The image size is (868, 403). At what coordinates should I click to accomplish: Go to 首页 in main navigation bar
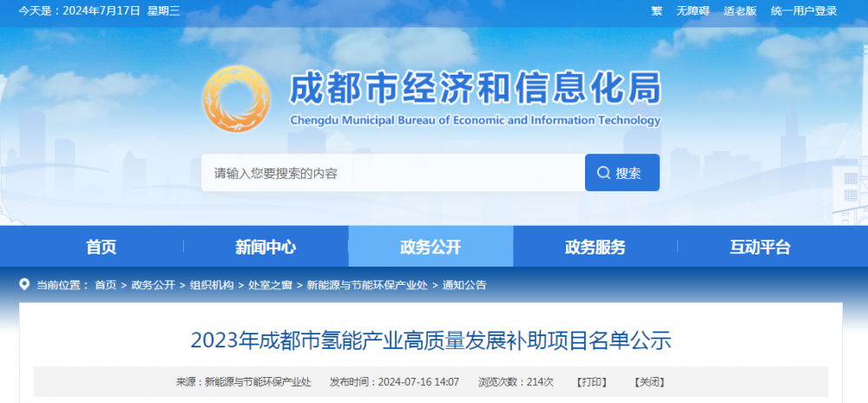102,247
